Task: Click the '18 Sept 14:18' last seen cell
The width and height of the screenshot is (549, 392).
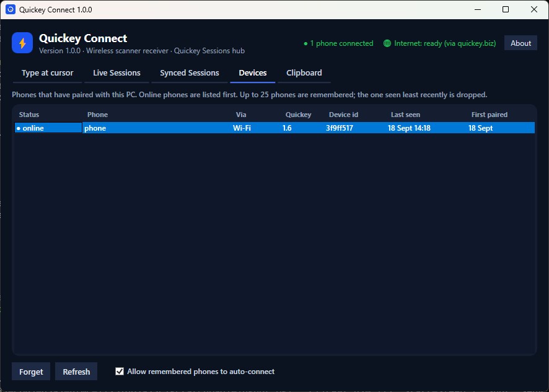Action: point(426,128)
